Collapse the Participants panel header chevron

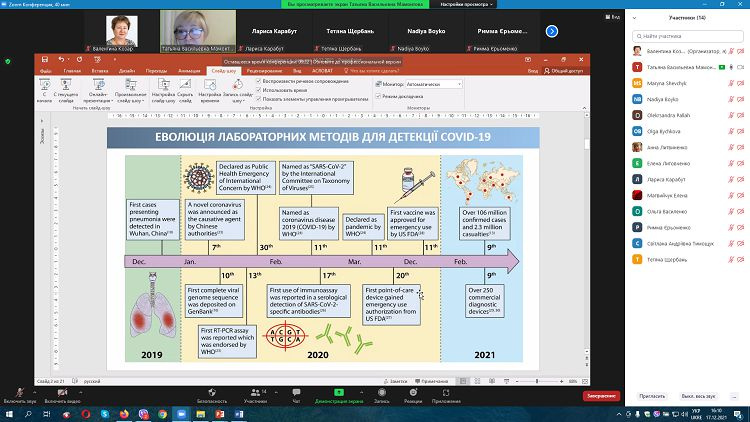click(x=635, y=18)
